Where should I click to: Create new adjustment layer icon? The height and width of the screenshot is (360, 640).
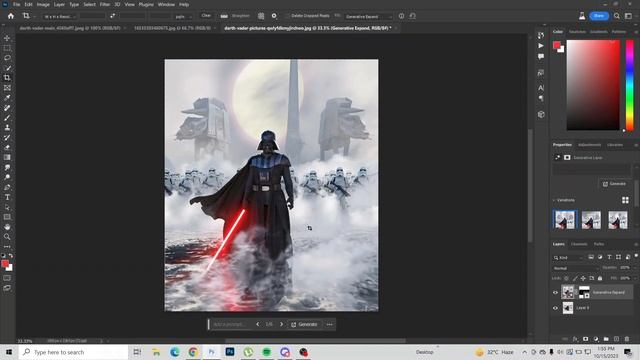click(596, 339)
